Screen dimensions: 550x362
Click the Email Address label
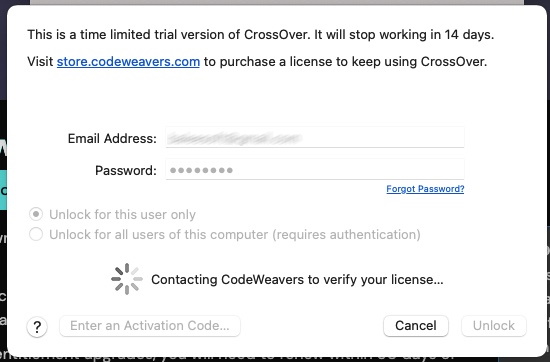[x=112, y=138]
